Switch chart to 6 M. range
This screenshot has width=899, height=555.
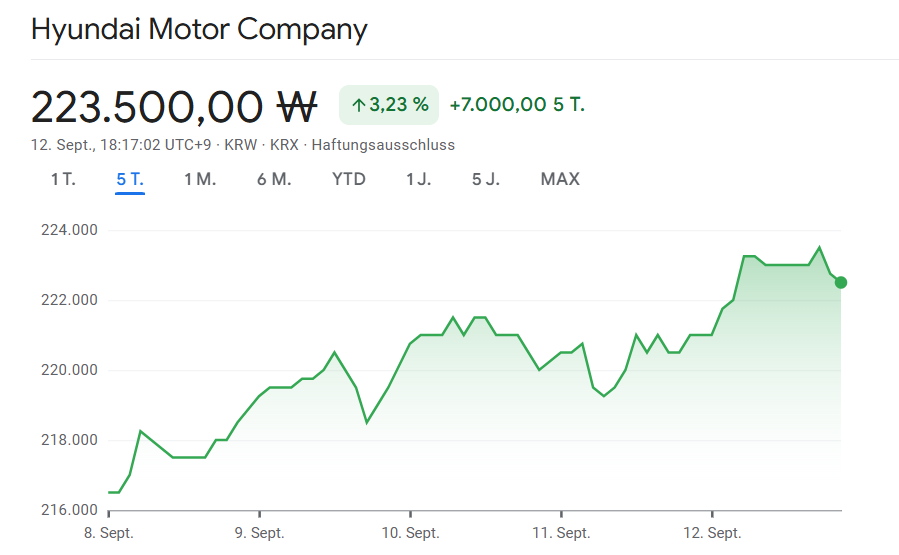(274, 180)
